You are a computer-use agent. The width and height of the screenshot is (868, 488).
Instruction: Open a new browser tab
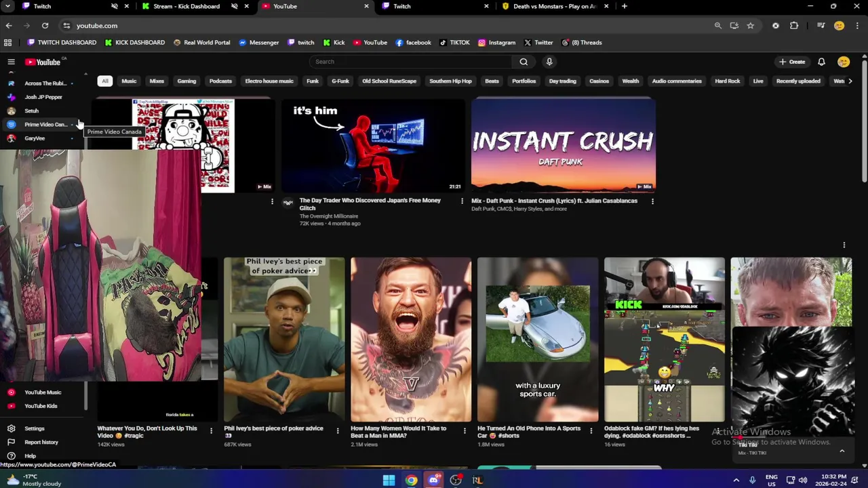(x=624, y=6)
